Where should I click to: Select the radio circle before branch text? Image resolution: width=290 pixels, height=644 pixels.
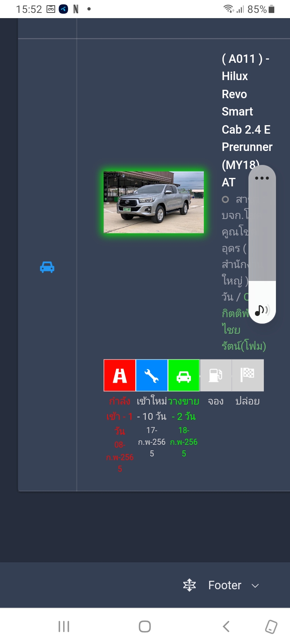pyautogui.click(x=226, y=199)
